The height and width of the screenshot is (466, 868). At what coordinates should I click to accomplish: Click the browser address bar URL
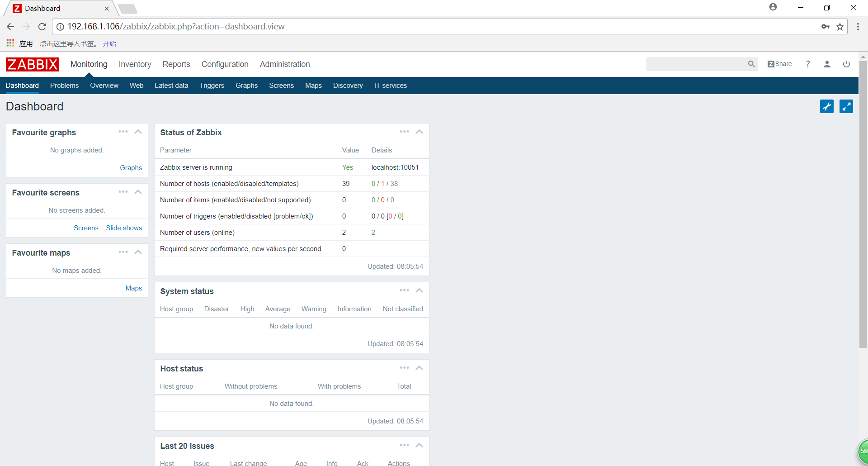coord(176,27)
